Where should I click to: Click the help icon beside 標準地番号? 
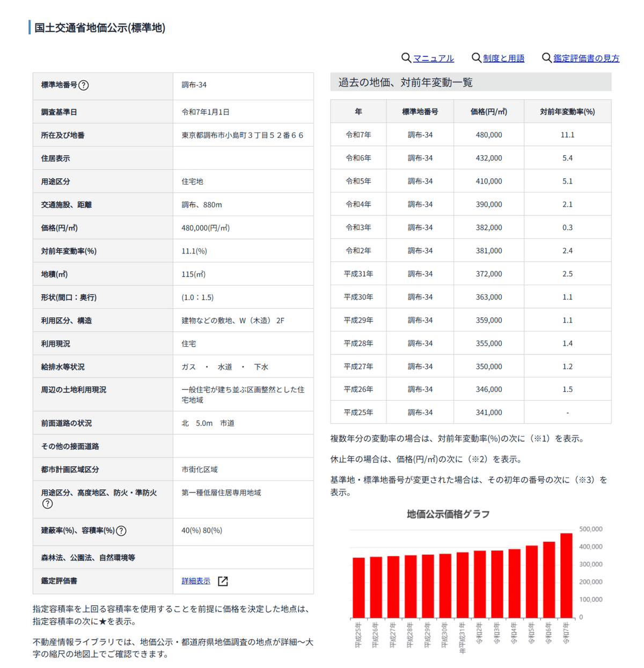(x=84, y=85)
